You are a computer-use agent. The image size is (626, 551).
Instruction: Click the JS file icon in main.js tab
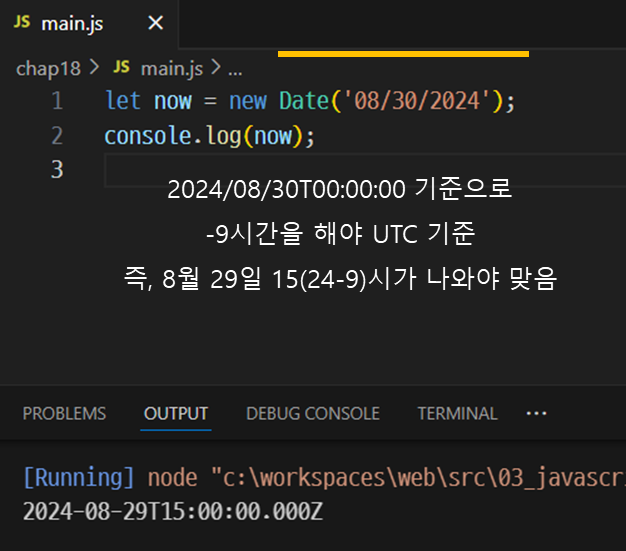click(22, 22)
